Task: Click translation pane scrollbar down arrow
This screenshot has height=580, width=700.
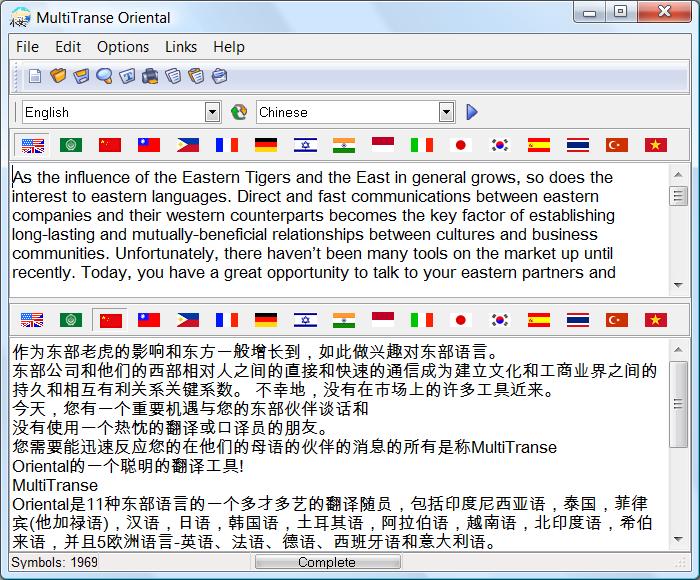Action: 679,539
